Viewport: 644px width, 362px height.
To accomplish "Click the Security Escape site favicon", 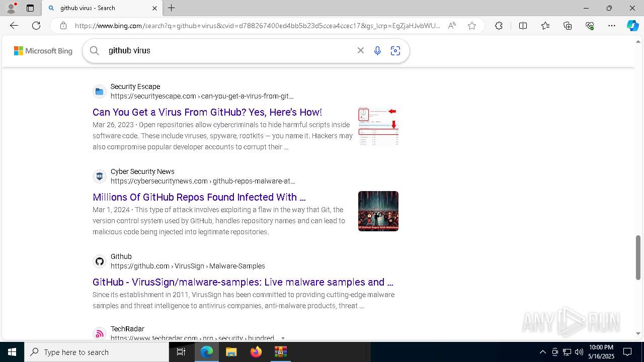I will (x=100, y=92).
